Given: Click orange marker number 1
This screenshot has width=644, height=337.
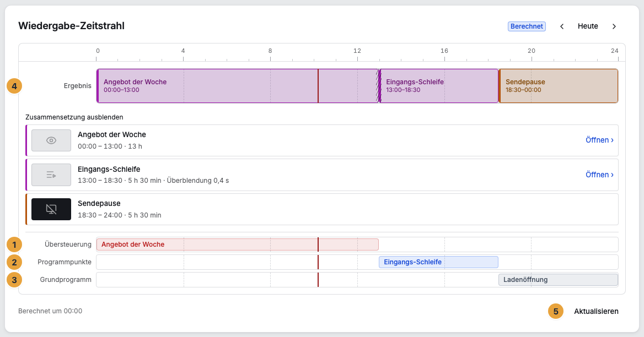Looking at the screenshot, I should tap(14, 244).
